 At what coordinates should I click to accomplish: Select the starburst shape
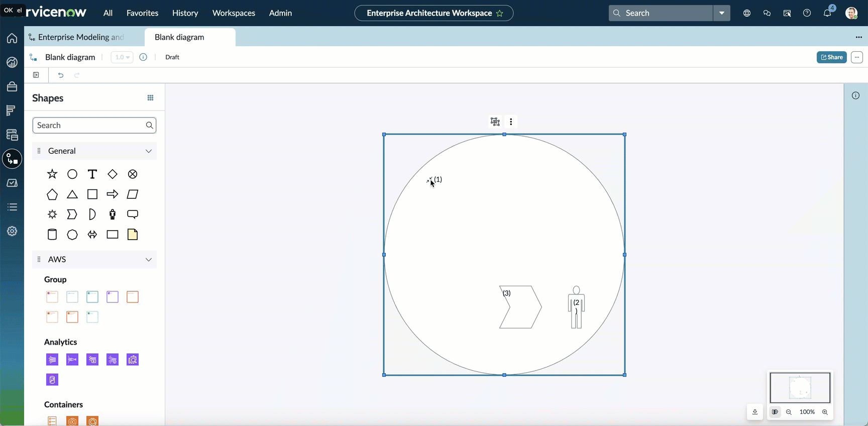[x=52, y=215]
